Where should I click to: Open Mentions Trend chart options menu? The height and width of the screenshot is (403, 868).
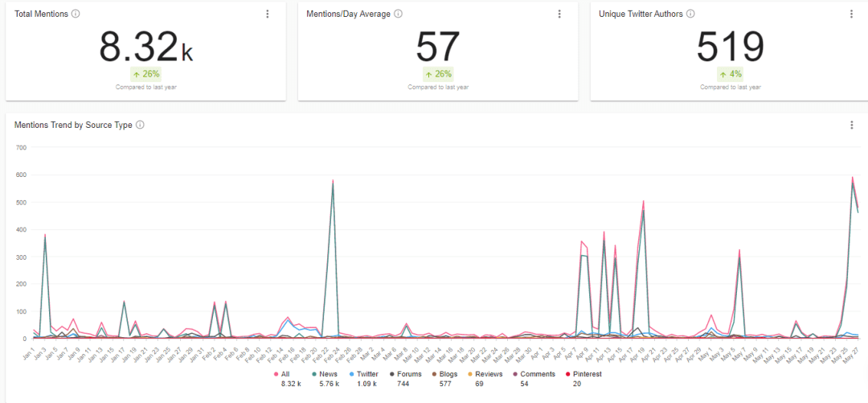pos(852,125)
